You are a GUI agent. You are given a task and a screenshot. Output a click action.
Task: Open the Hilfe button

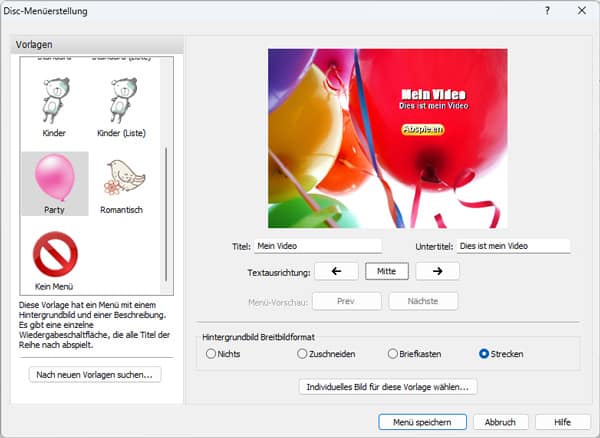[x=562, y=422]
